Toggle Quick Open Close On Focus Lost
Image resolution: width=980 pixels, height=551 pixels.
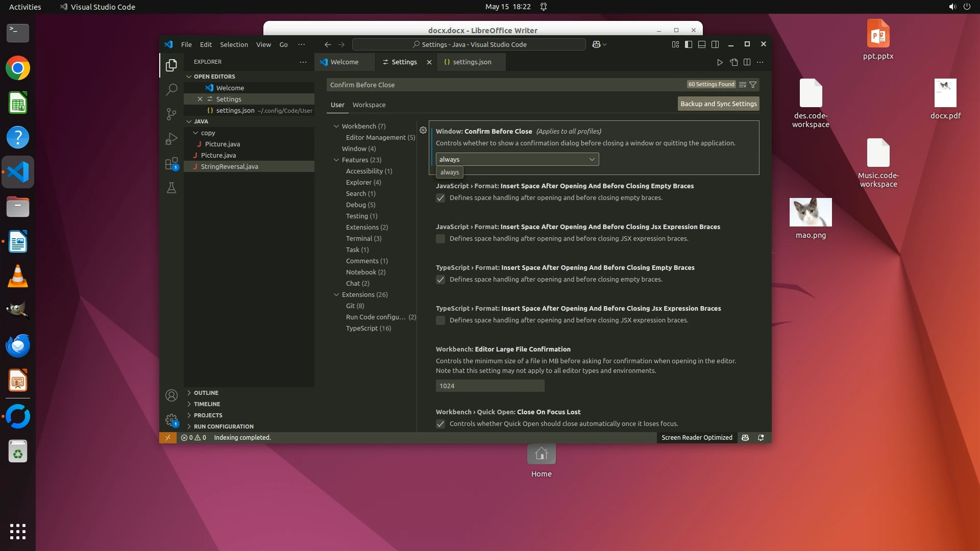(x=440, y=424)
